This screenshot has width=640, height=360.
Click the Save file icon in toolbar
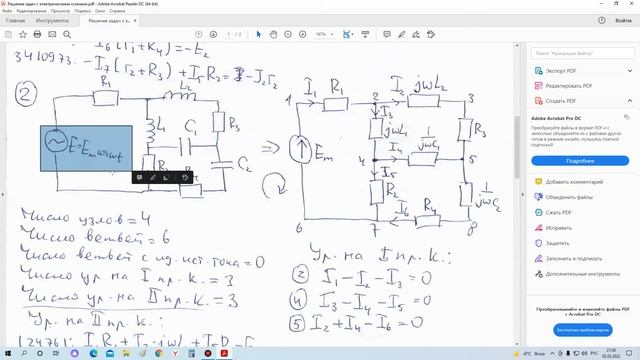8,35
